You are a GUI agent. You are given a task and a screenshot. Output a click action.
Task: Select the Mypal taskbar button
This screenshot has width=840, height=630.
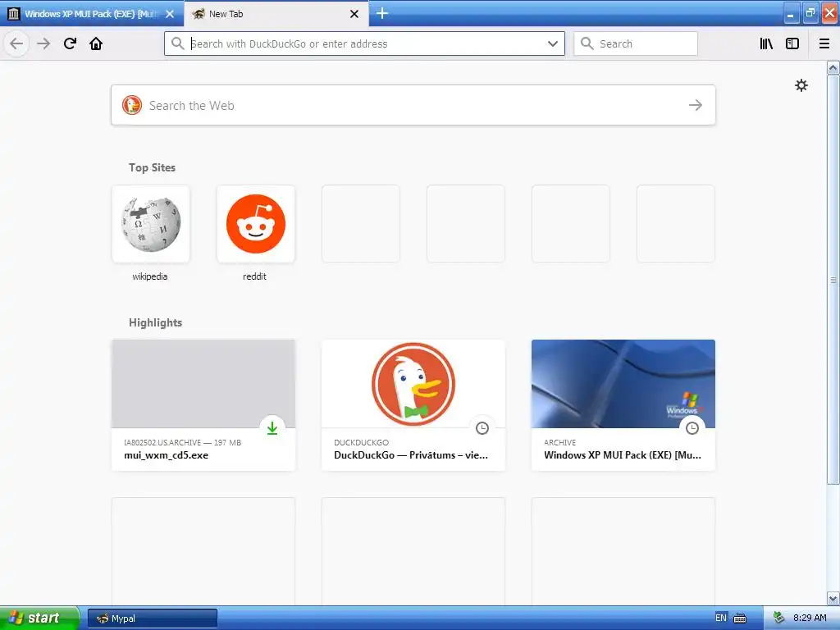click(x=153, y=619)
